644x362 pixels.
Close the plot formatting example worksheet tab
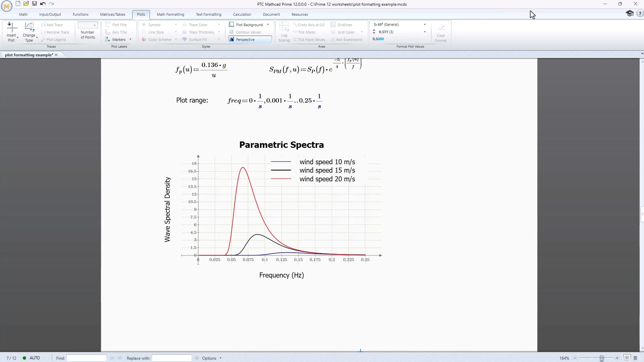pos(56,55)
